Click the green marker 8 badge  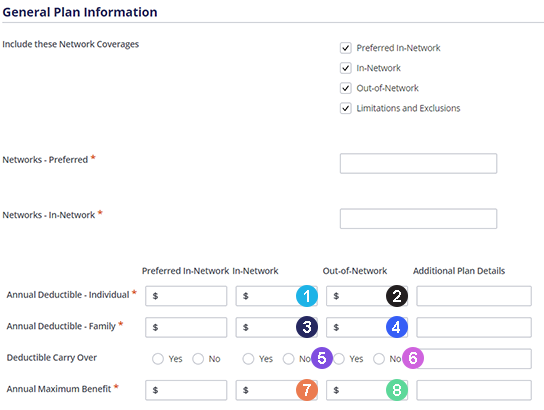pos(397,390)
